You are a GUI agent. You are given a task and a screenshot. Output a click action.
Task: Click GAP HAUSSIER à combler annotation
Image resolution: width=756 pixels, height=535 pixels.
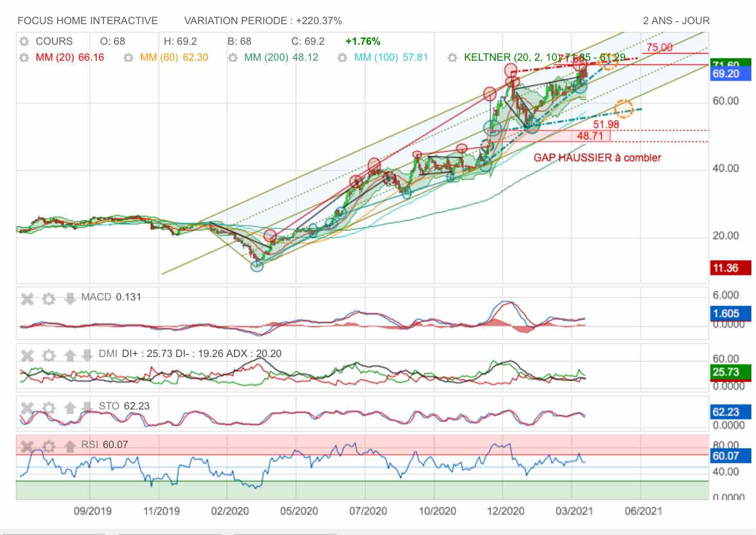[597, 158]
